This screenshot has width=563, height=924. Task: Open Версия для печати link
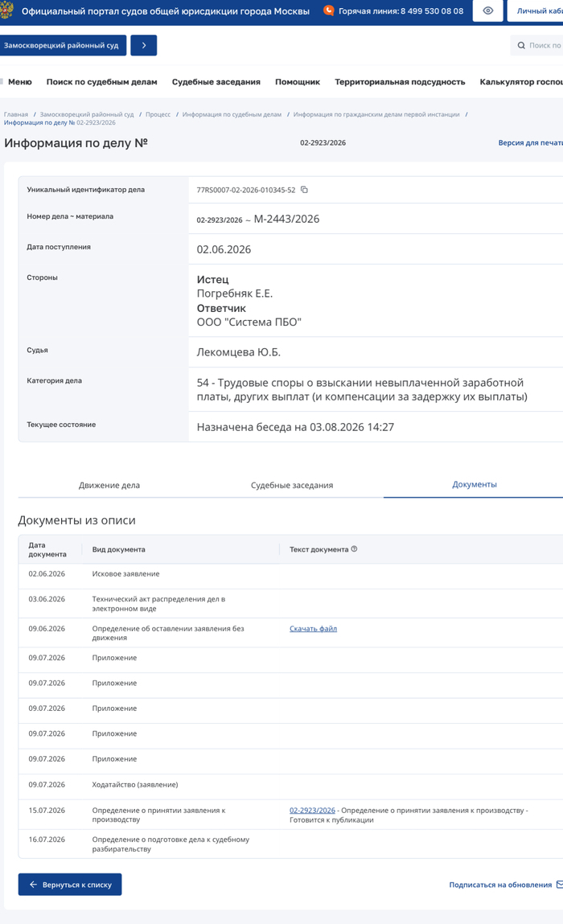pos(530,142)
